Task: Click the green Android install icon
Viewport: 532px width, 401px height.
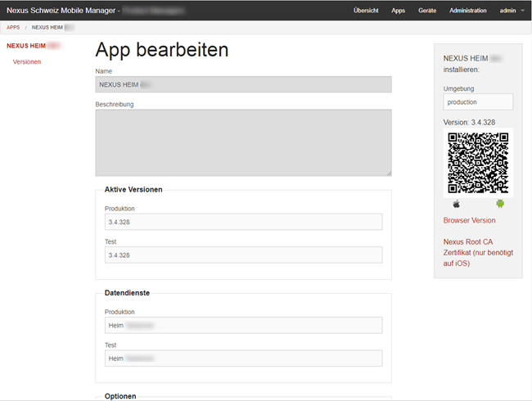Action: pos(500,204)
